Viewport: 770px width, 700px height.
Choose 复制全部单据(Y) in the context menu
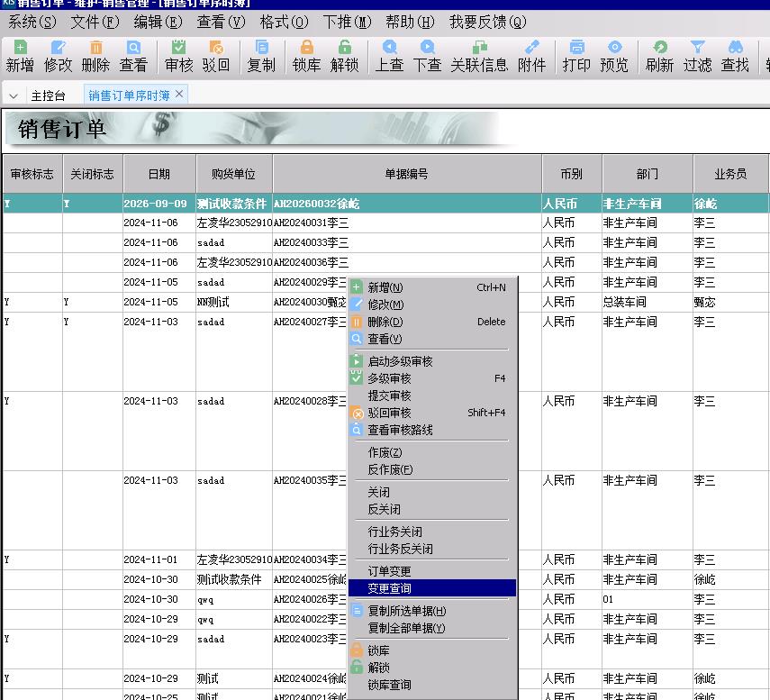pos(432,628)
